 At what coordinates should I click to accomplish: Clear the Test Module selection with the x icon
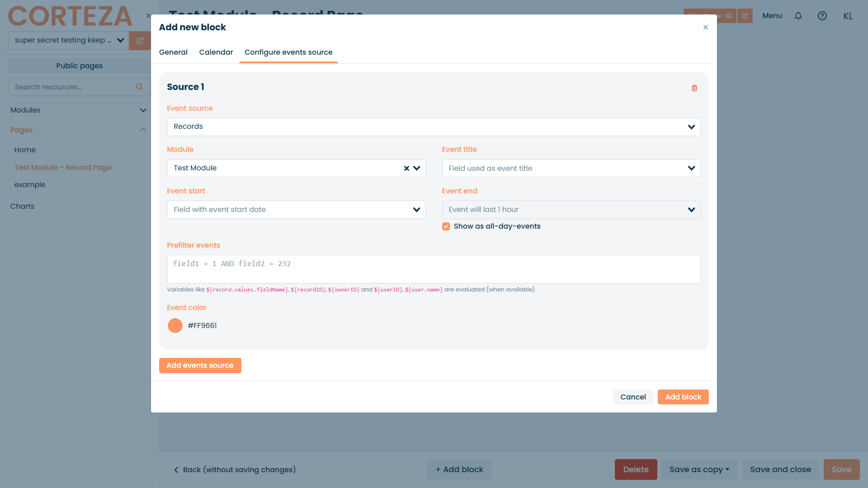[406, 168]
